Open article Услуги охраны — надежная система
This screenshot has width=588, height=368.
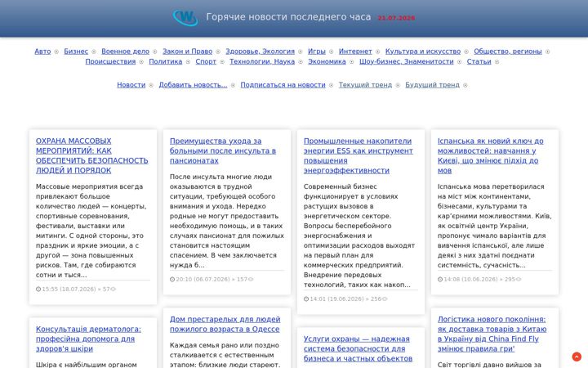pyautogui.click(x=358, y=348)
